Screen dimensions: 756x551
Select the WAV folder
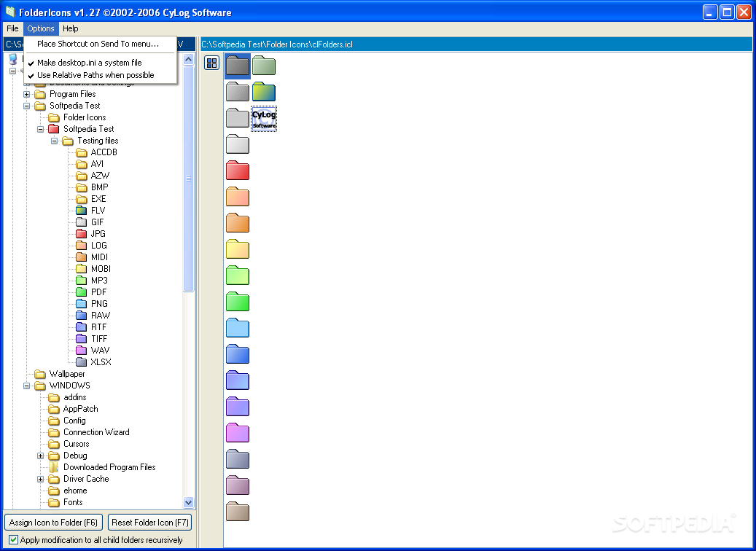coord(101,351)
